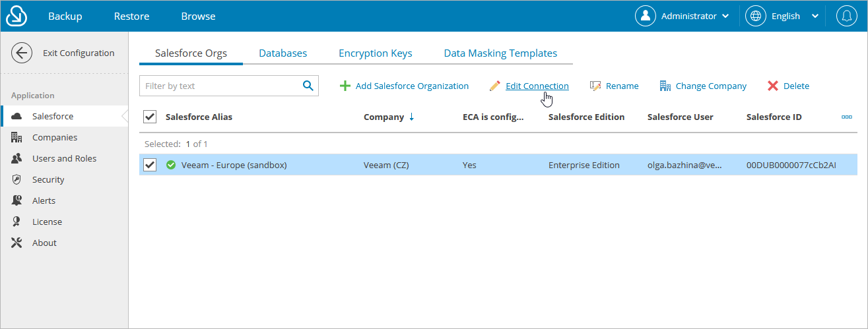
Task: Open the English language dropdown
Action: coord(783,16)
